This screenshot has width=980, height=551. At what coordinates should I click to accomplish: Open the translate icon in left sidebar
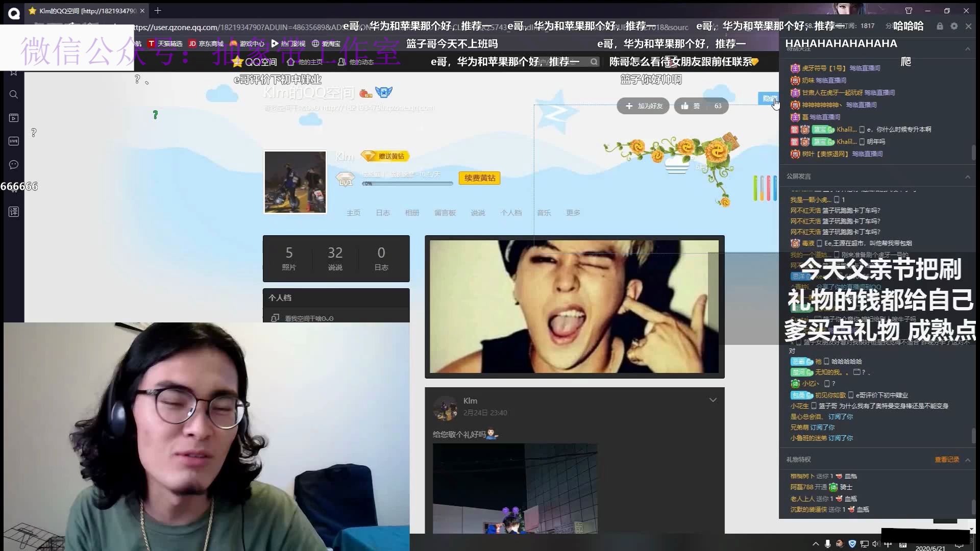point(14,211)
